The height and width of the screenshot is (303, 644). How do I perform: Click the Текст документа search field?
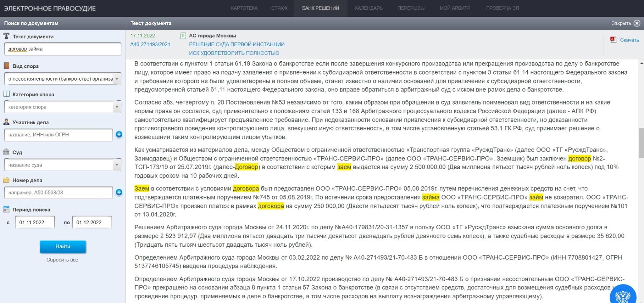[x=63, y=49]
